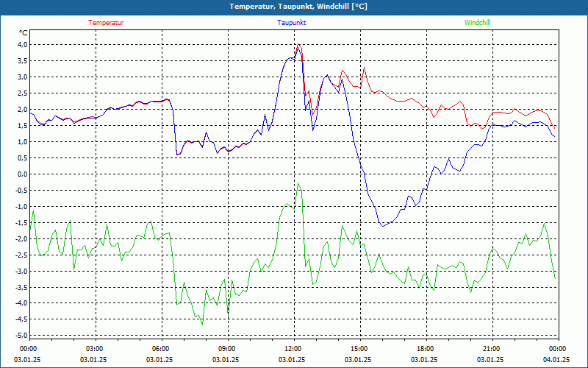588x368 pixels.
Task: Click the positive '2,0' y-axis label
Action: (23, 109)
